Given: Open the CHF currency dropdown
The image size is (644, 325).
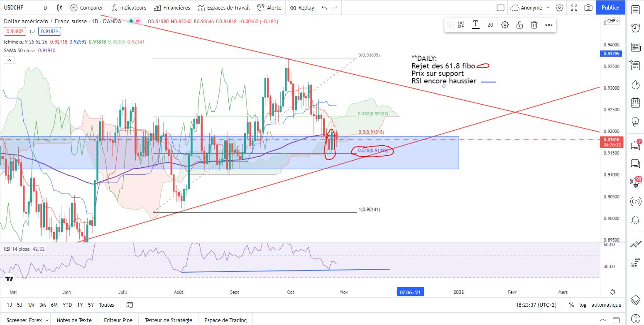Looking at the screenshot, I should (613, 21).
